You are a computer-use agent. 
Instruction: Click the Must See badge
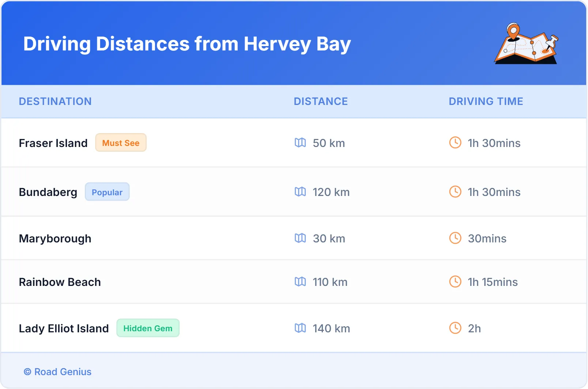click(x=121, y=143)
